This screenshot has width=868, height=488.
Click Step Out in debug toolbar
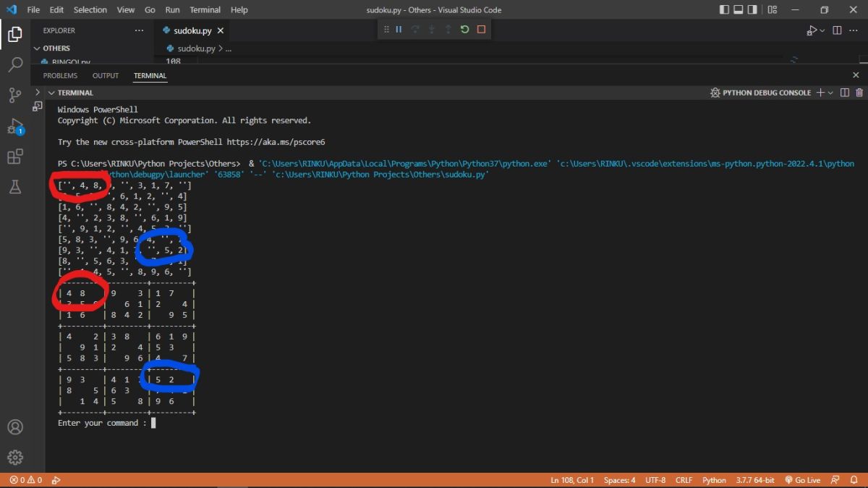[x=448, y=30]
